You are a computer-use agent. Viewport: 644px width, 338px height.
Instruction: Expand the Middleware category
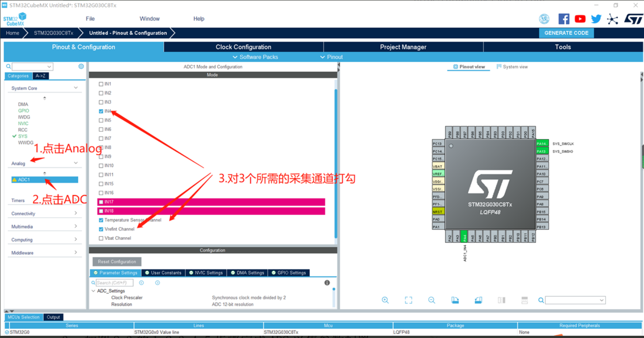tap(45, 253)
